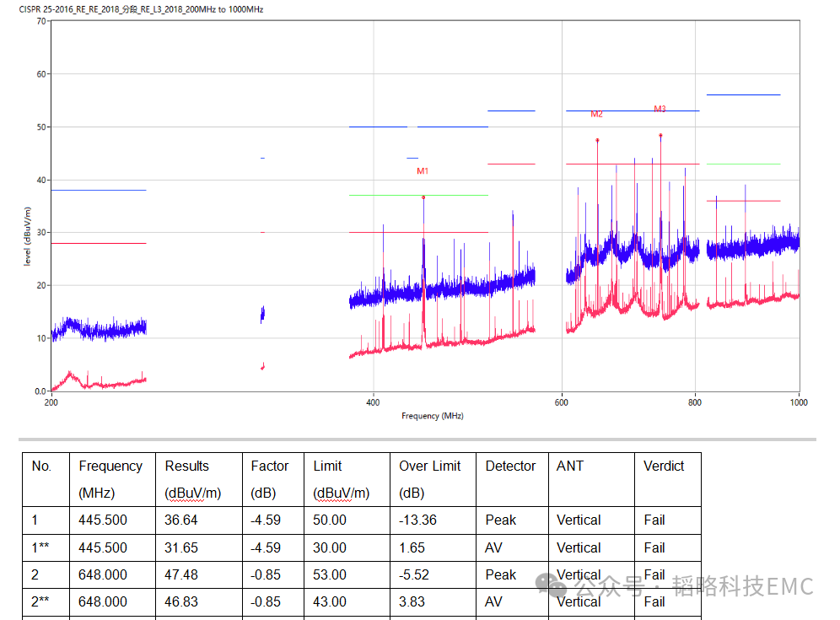Image resolution: width=840 pixels, height=620 pixels.
Task: Select the M2 marker label on chart
Action: (596, 114)
